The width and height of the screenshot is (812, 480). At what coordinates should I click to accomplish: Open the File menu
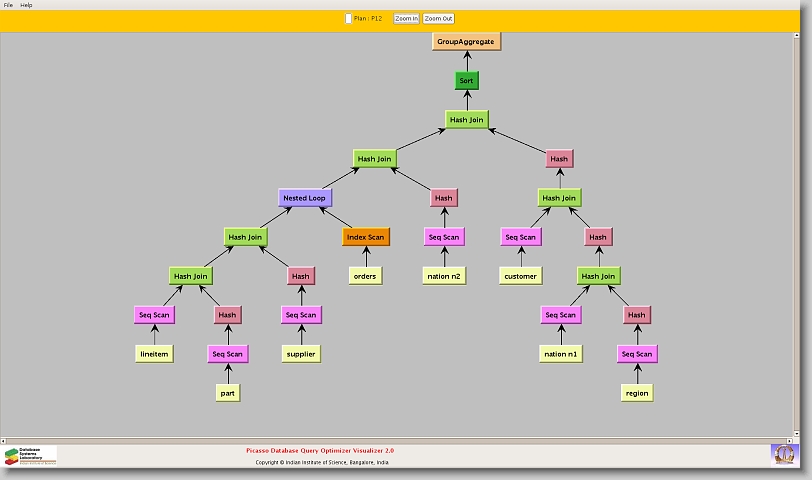(x=8, y=5)
